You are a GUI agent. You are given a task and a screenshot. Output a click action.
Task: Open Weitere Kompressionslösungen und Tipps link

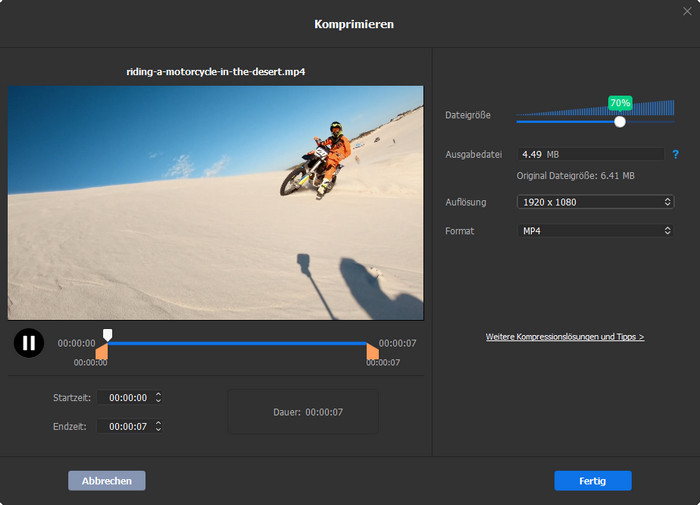(565, 337)
